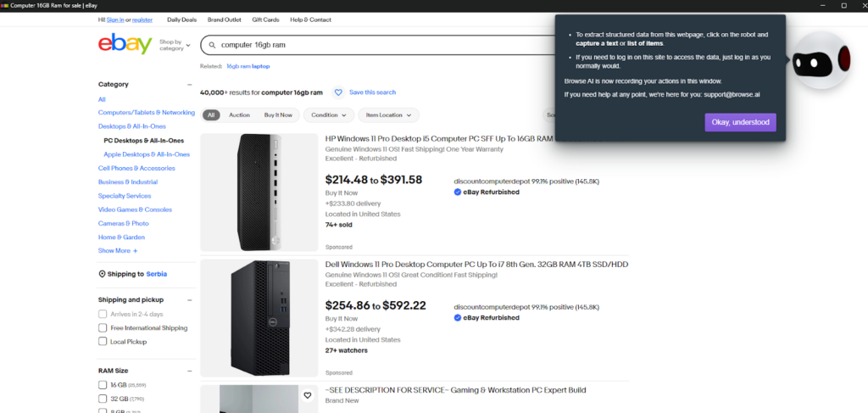Screen dimensions: 868x413
Task: Open Help & Contact in top navigation
Action: coord(310,20)
